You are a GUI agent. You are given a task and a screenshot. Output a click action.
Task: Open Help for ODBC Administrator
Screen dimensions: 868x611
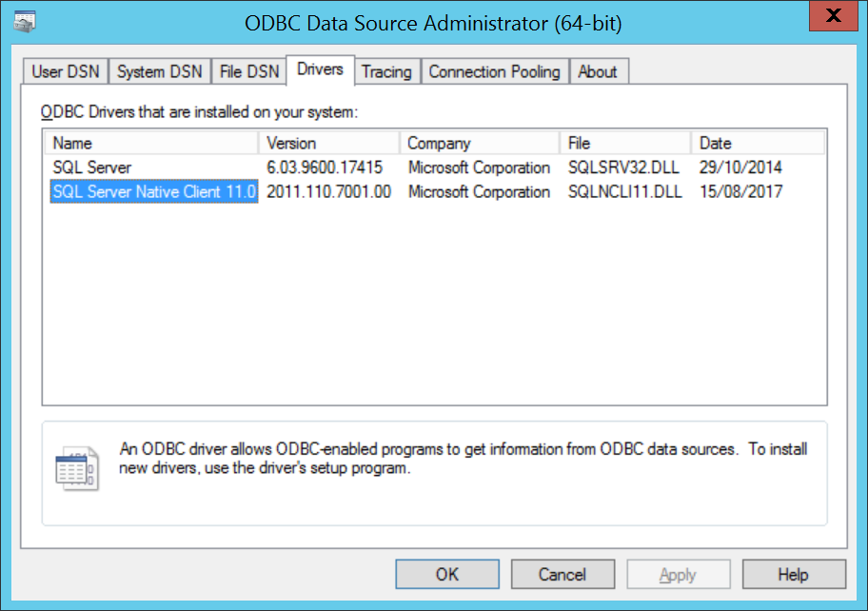pos(793,574)
